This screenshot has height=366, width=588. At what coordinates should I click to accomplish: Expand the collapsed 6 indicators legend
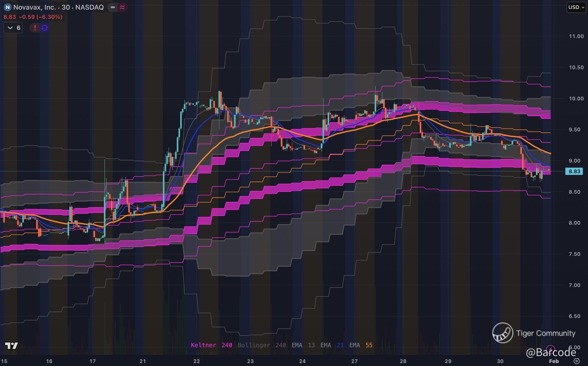point(13,28)
